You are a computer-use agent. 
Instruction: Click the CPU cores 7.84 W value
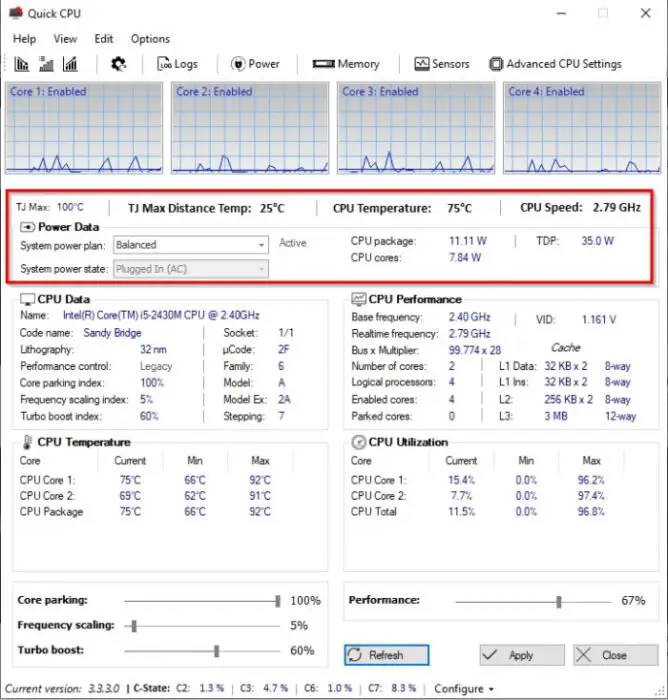click(x=465, y=258)
